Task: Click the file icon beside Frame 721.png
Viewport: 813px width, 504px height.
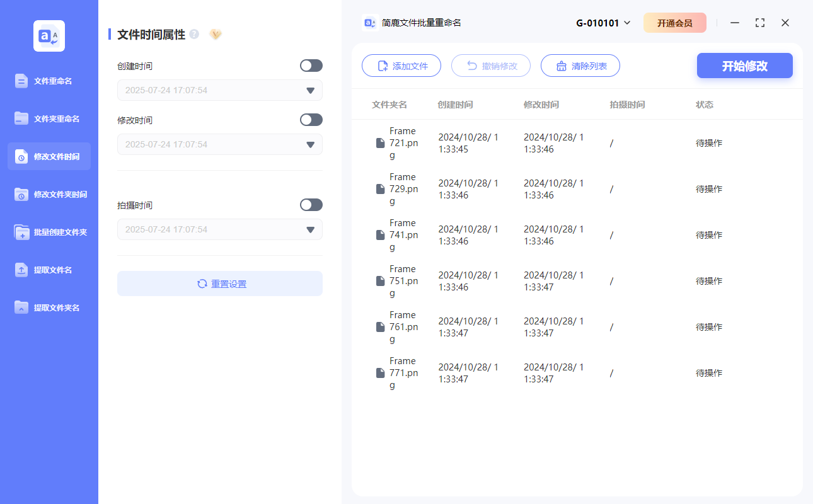Action: click(380, 143)
